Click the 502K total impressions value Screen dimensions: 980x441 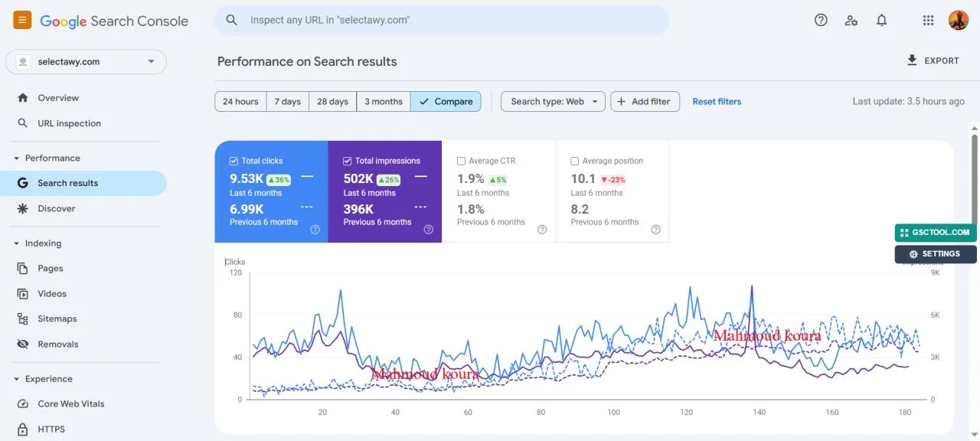[x=358, y=178]
